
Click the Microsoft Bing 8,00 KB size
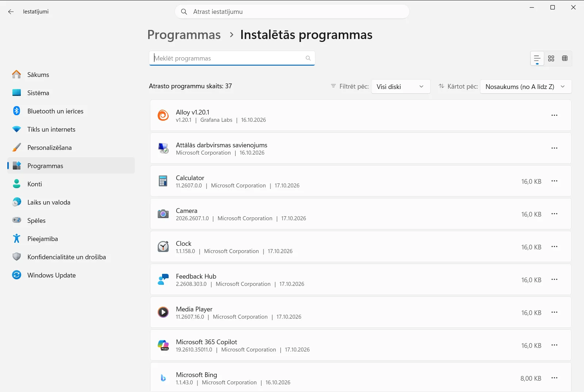(x=531, y=379)
